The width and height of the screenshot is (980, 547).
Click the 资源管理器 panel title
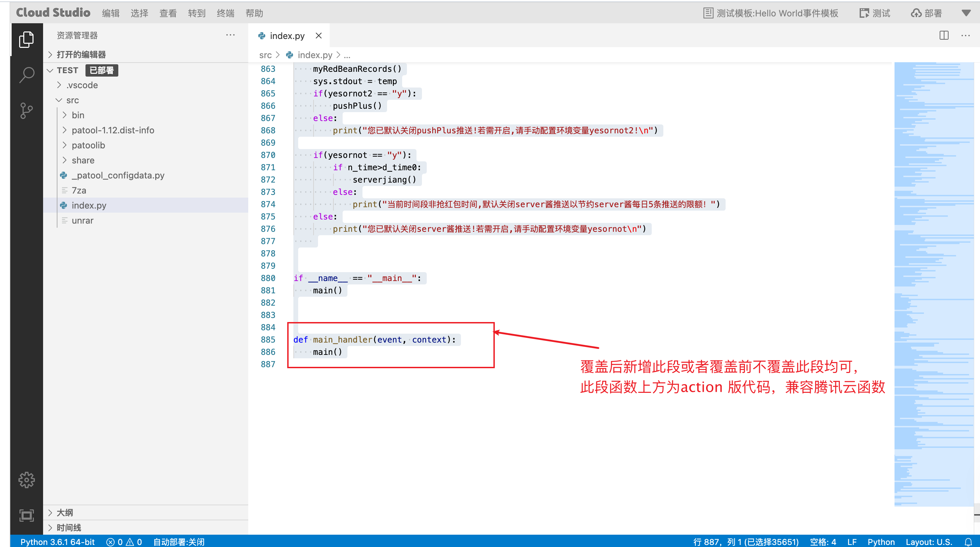coord(77,35)
